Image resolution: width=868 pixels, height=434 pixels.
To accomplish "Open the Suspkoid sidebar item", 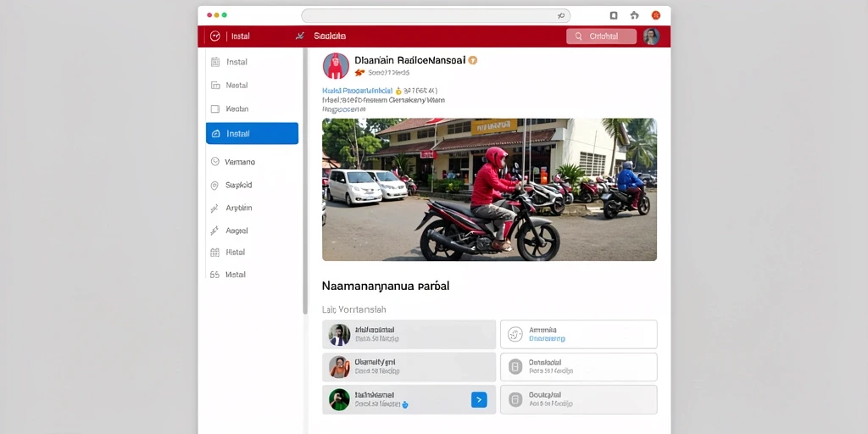I will (252, 185).
